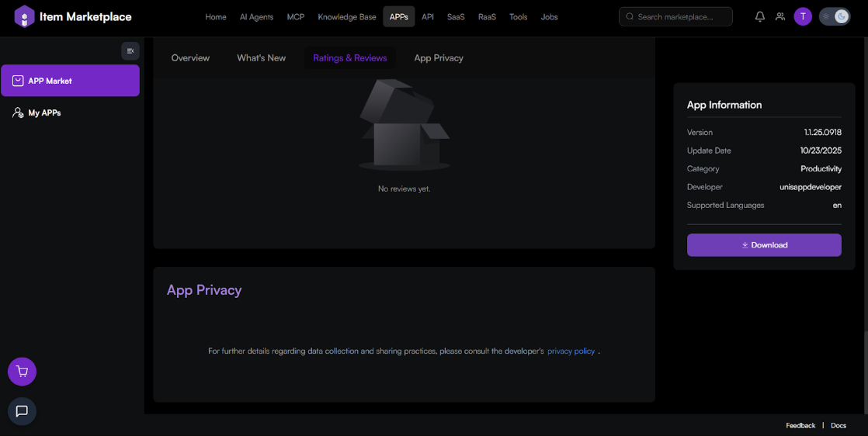Viewport: 868px width, 436px height.
Task: Open the chat bubble floating button
Action: (22, 411)
